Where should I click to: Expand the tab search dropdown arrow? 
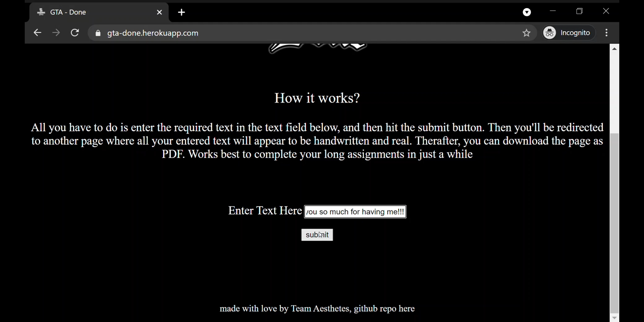point(527,13)
